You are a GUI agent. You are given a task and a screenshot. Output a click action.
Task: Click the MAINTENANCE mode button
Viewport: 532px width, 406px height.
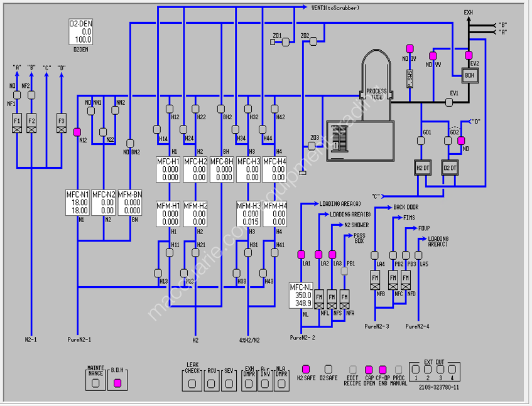[95, 378]
